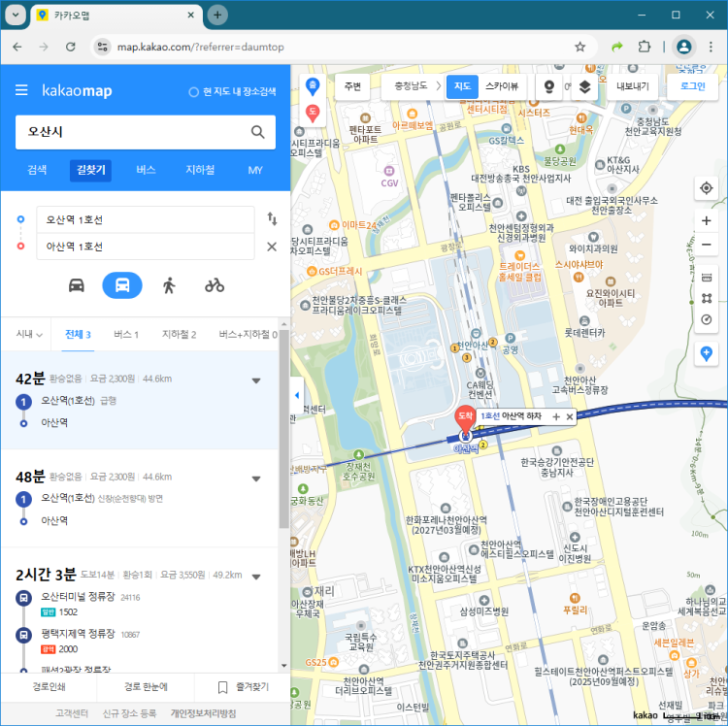Open the MY tab

click(255, 170)
